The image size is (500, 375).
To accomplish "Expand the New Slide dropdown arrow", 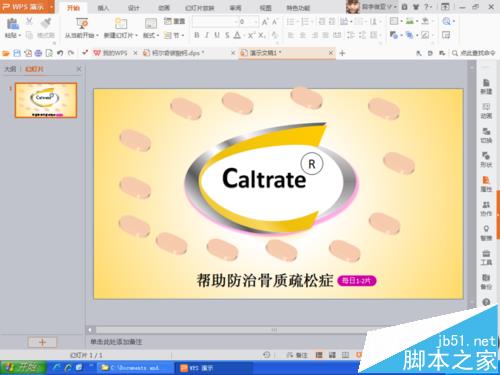I will tap(137, 35).
